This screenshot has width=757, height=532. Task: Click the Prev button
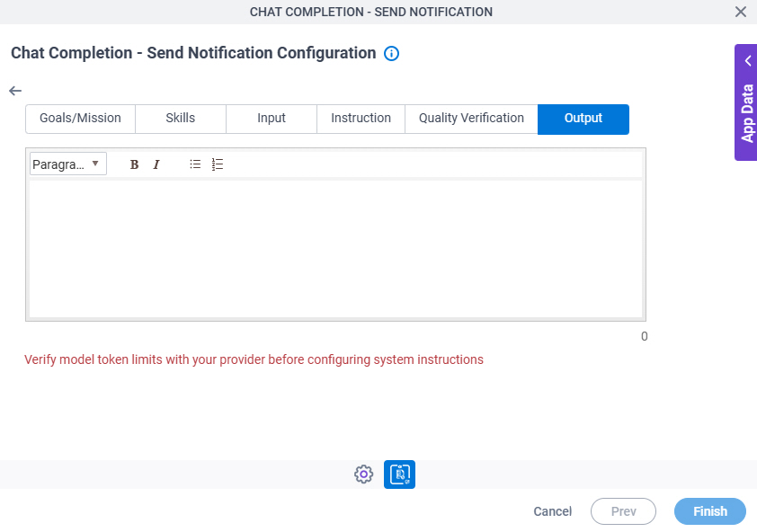click(623, 511)
